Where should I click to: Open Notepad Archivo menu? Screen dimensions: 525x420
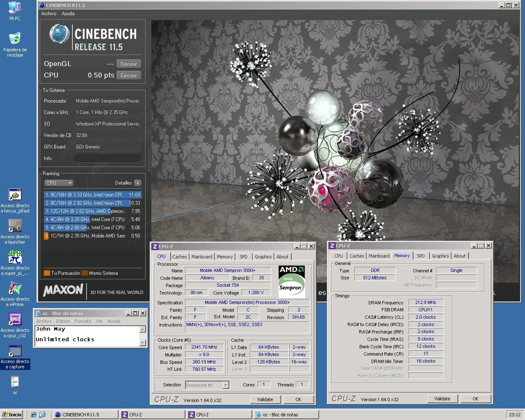coord(44,321)
